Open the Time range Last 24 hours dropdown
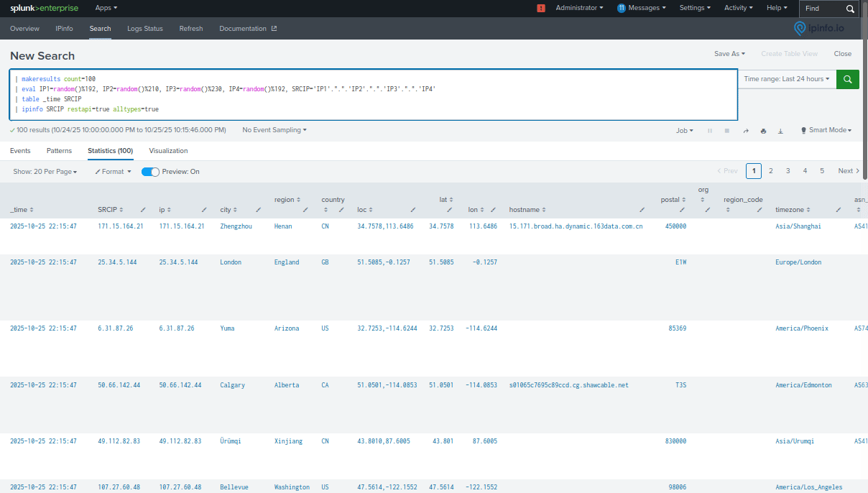The width and height of the screenshot is (868, 493). point(787,79)
